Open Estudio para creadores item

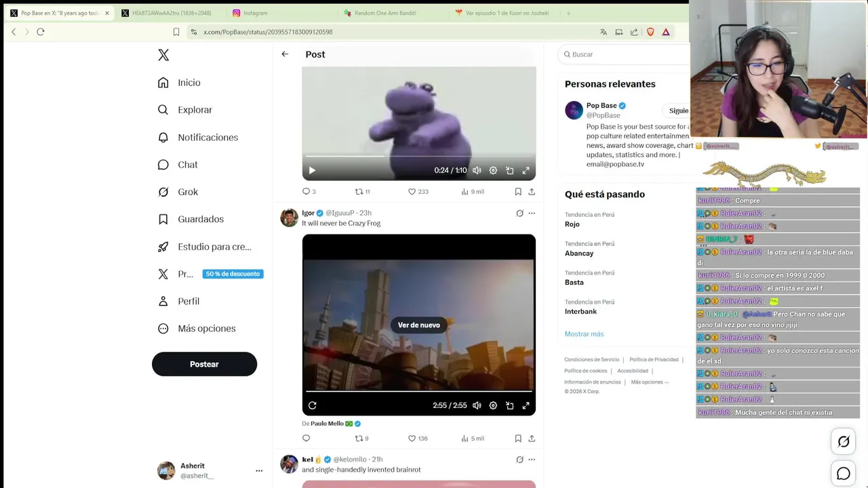click(204, 247)
